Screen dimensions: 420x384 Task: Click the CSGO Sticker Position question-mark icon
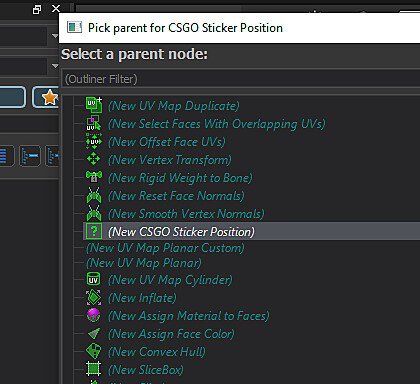[x=94, y=231]
